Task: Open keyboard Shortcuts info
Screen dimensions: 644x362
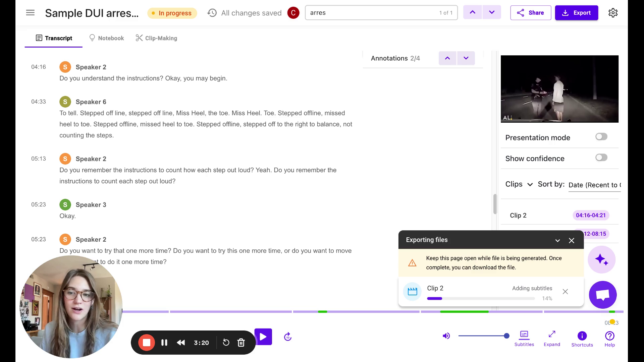Action: click(582, 339)
